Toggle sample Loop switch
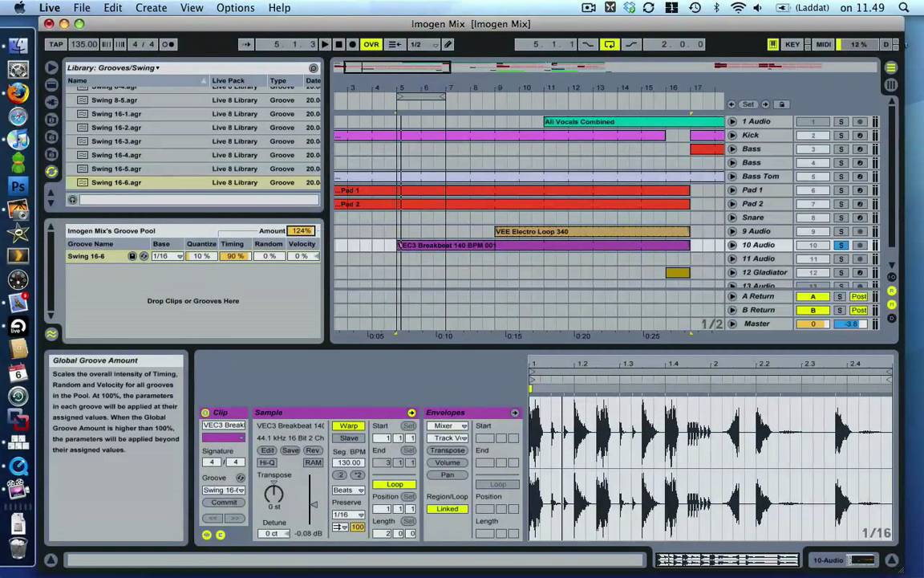 [x=395, y=485]
